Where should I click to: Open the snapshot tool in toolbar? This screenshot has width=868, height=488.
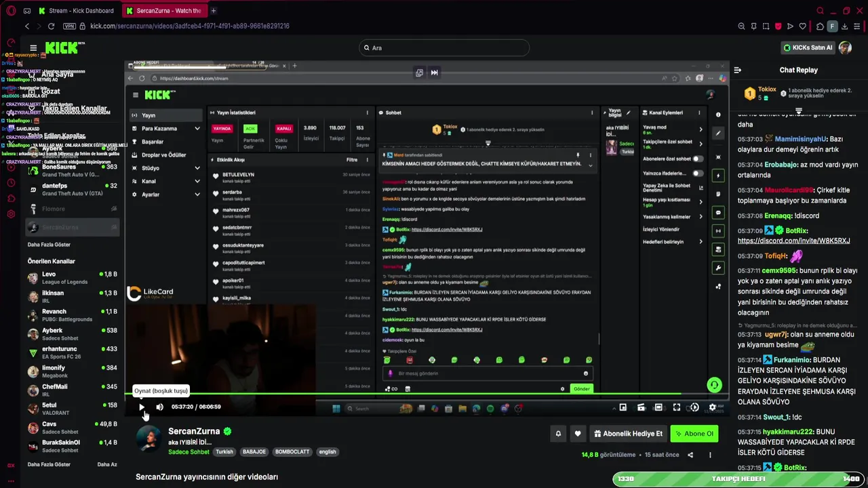766,26
